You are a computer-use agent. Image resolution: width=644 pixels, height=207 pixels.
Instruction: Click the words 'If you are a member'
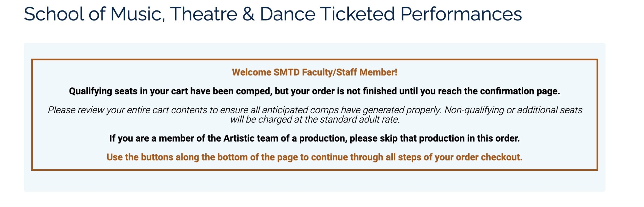[152, 138]
